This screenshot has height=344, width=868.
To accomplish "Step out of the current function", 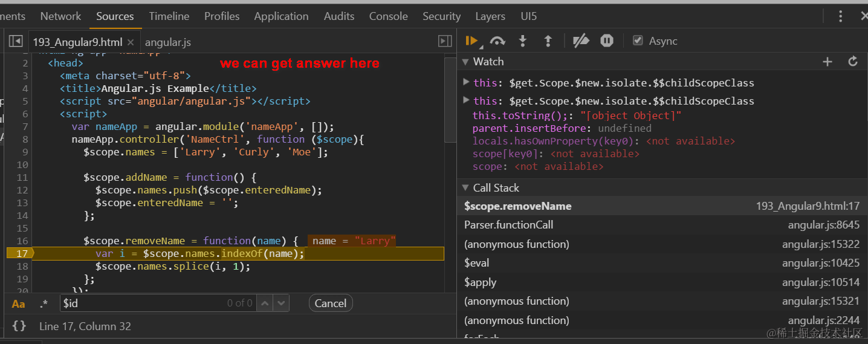I will [x=548, y=41].
